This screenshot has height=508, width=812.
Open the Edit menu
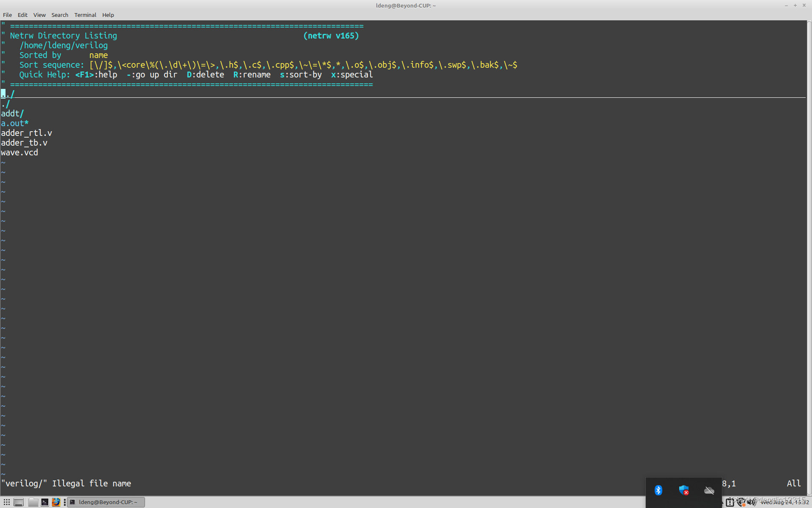tap(22, 15)
